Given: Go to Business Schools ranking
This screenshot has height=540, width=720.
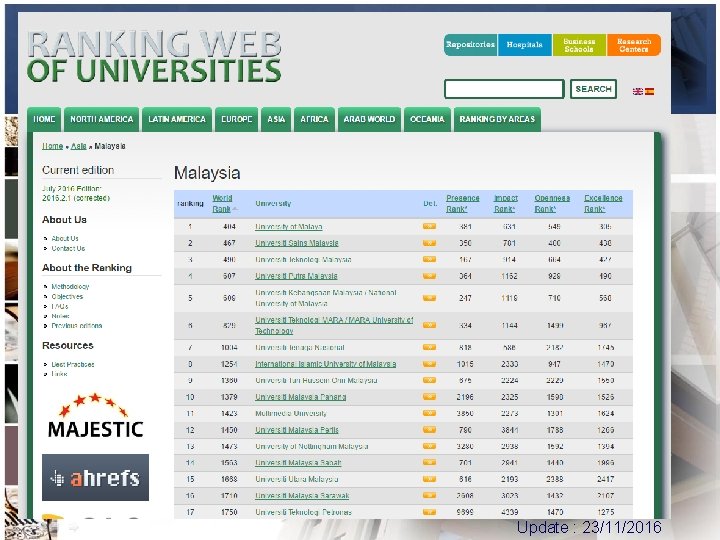Looking at the screenshot, I should [x=579, y=45].
